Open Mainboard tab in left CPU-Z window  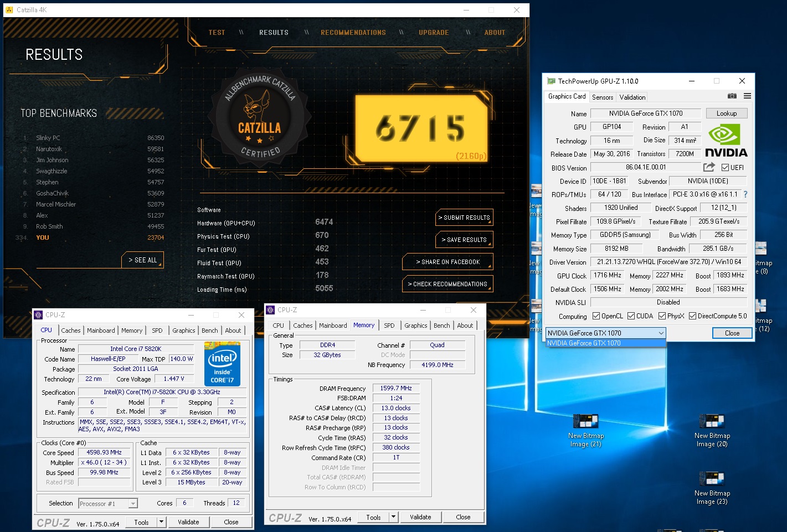[x=101, y=330]
